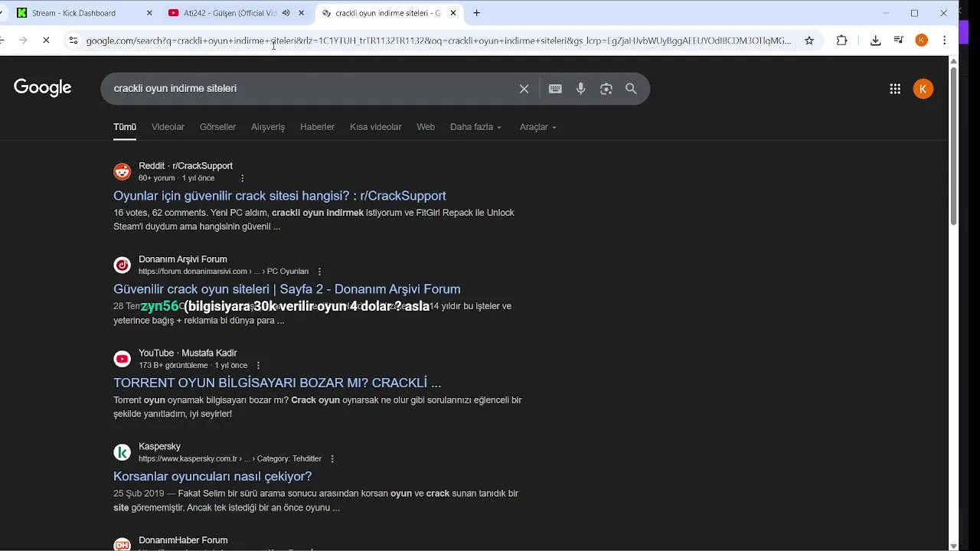Open the browser downloads icon
Screen dimensions: 980x551
876,41
